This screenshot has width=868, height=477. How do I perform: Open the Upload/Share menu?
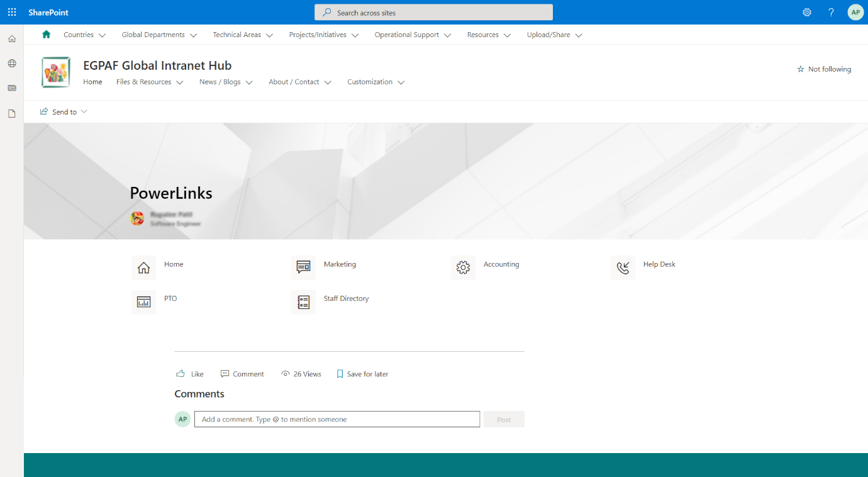click(x=548, y=35)
